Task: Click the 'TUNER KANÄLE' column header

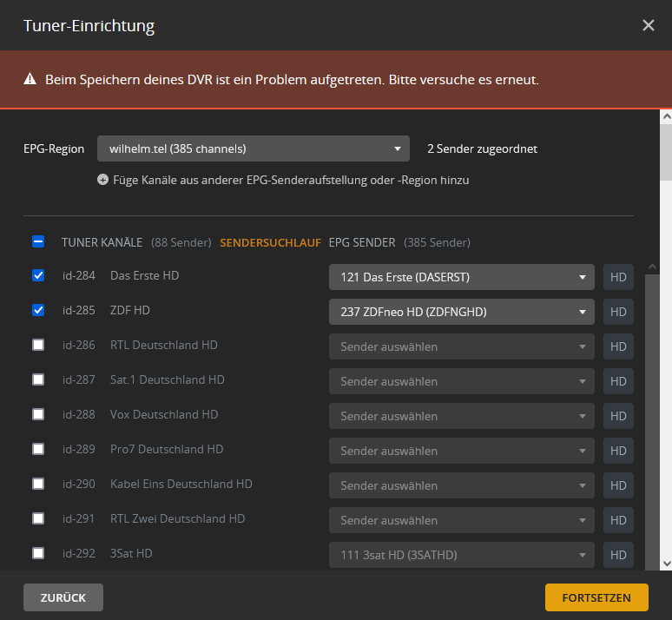Action: (x=102, y=242)
